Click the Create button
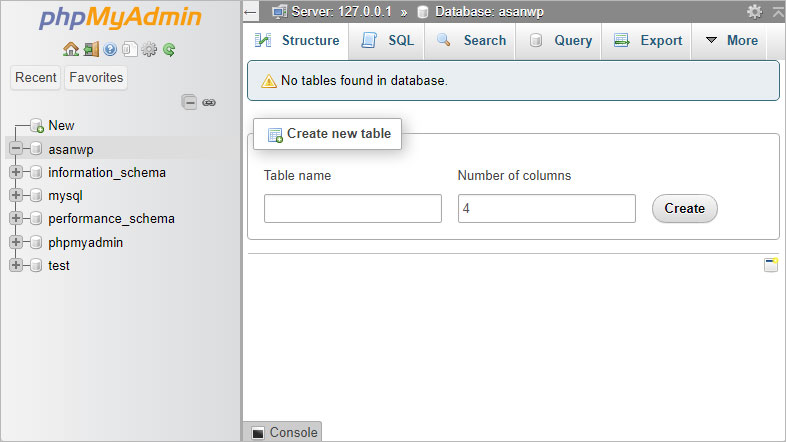Screen dimensions: 786x442 684,208
